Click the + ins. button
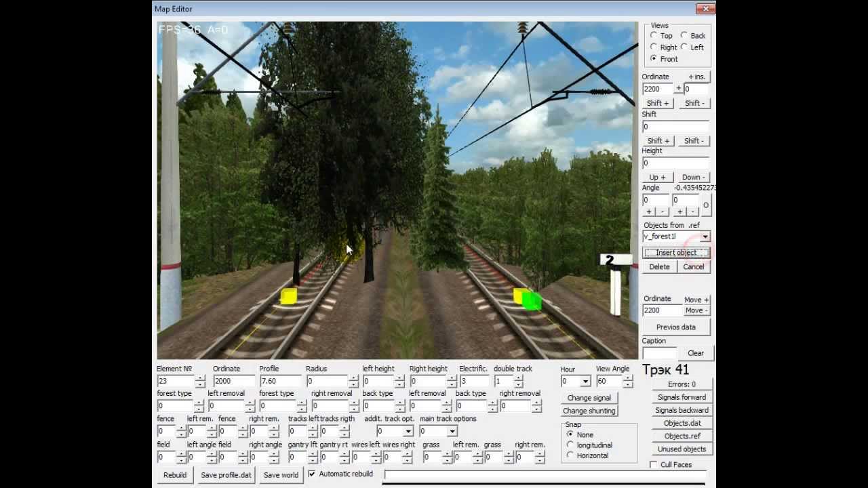 coord(696,77)
